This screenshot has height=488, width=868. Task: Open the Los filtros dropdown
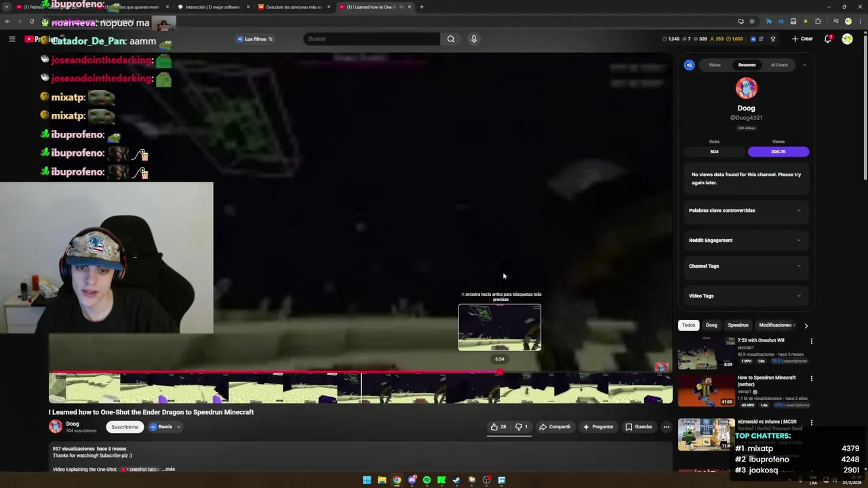[x=255, y=39]
